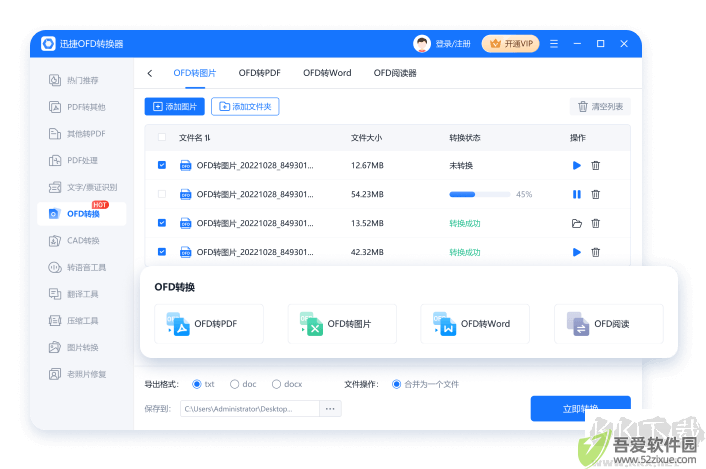Open output folder for 13.52MB file

pos(576,223)
